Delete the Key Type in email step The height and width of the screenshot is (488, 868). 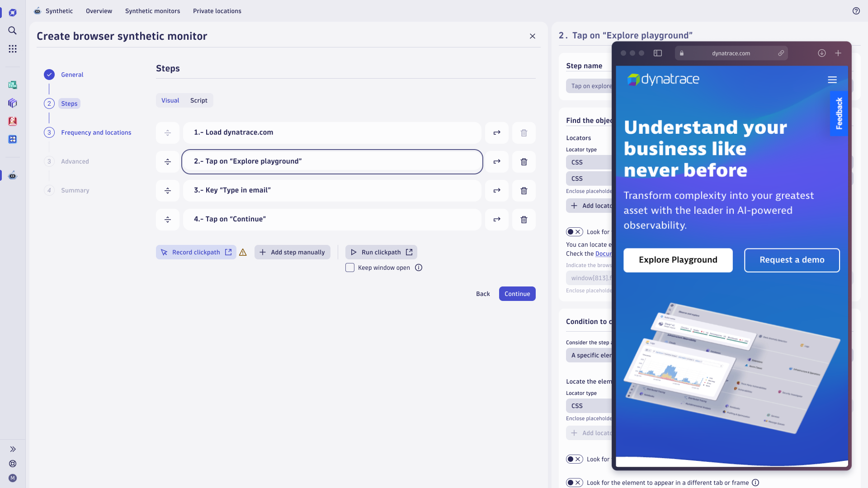pyautogui.click(x=524, y=191)
